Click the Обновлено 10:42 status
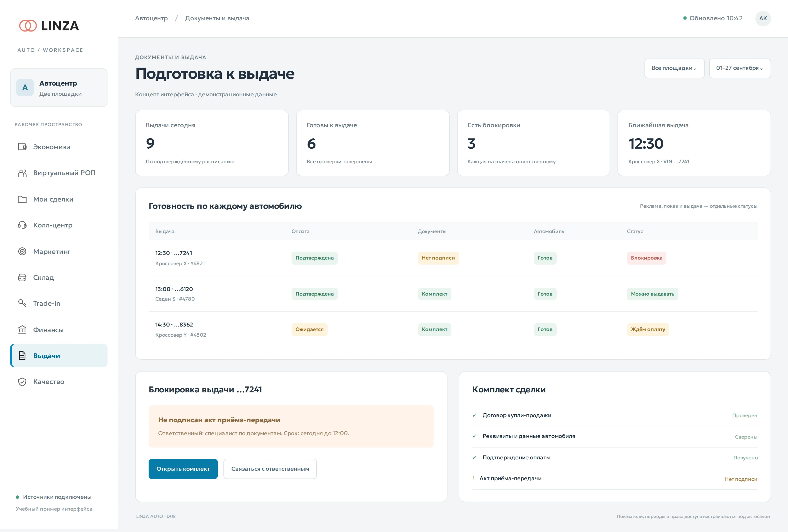 coord(713,18)
